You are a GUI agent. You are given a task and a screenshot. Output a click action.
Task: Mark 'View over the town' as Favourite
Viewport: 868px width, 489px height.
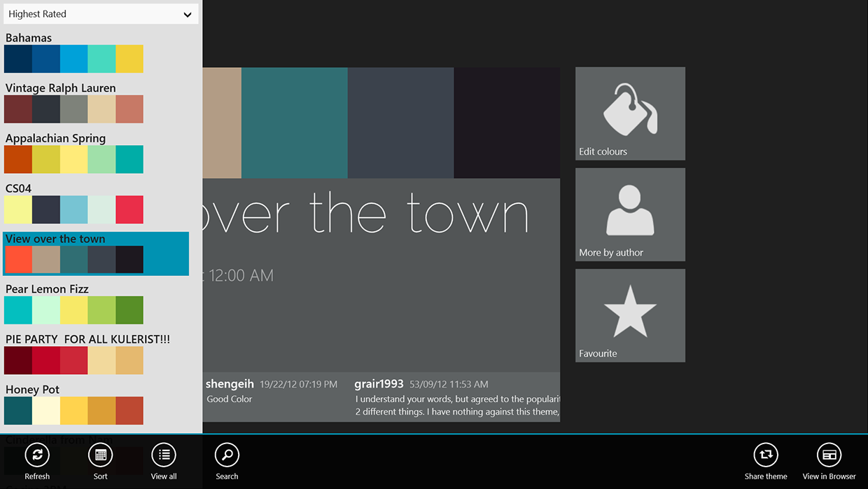629,315
